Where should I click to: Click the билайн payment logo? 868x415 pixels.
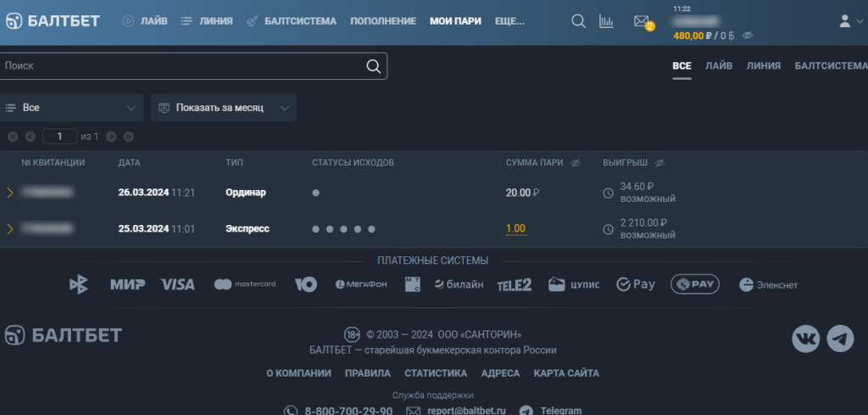pyautogui.click(x=459, y=284)
